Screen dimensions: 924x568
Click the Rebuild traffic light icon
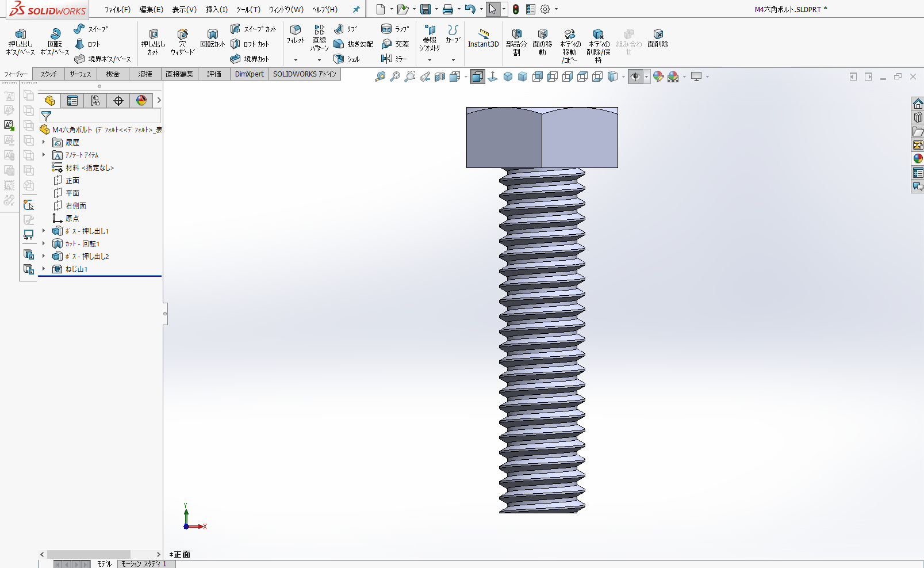516,9
